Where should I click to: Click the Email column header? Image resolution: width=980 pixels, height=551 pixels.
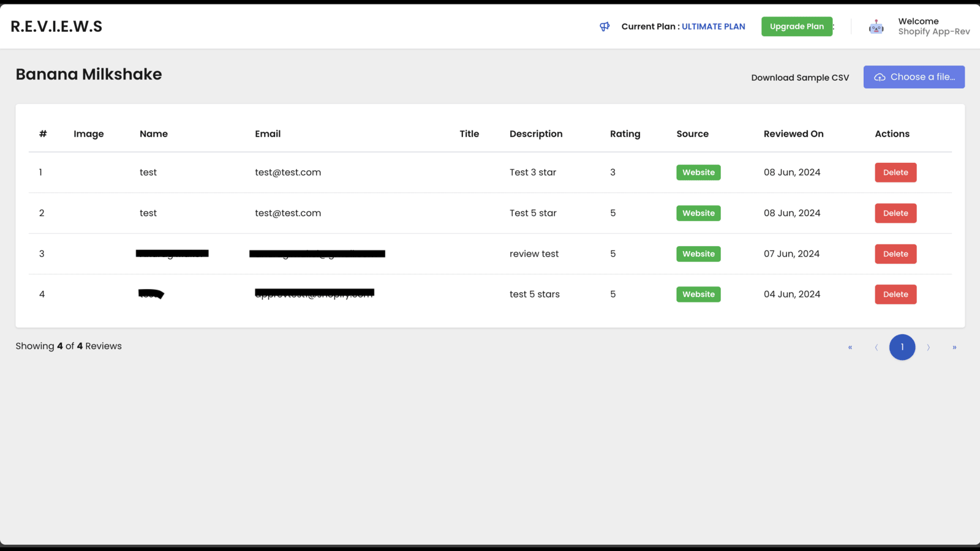pyautogui.click(x=268, y=133)
